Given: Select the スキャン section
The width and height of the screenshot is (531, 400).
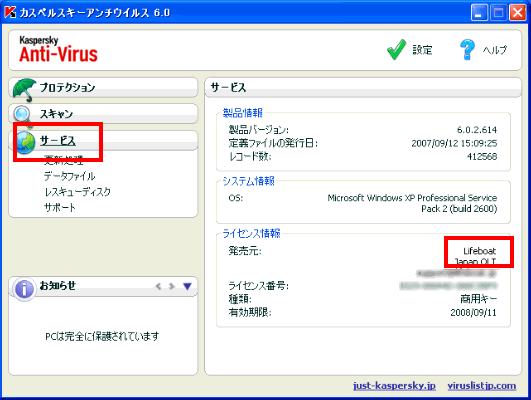Looking at the screenshot, I should tap(103, 114).
